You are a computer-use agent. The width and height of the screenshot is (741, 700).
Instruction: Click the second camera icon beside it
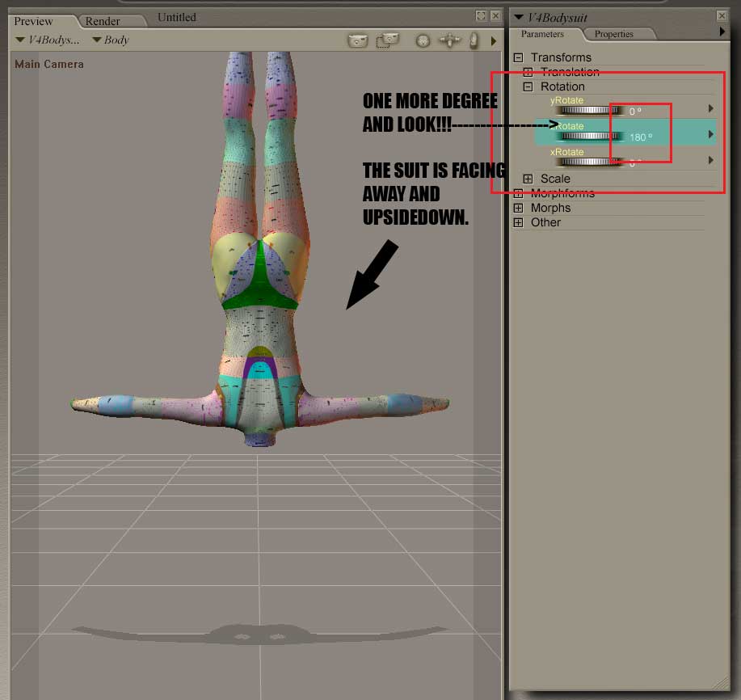coord(387,40)
